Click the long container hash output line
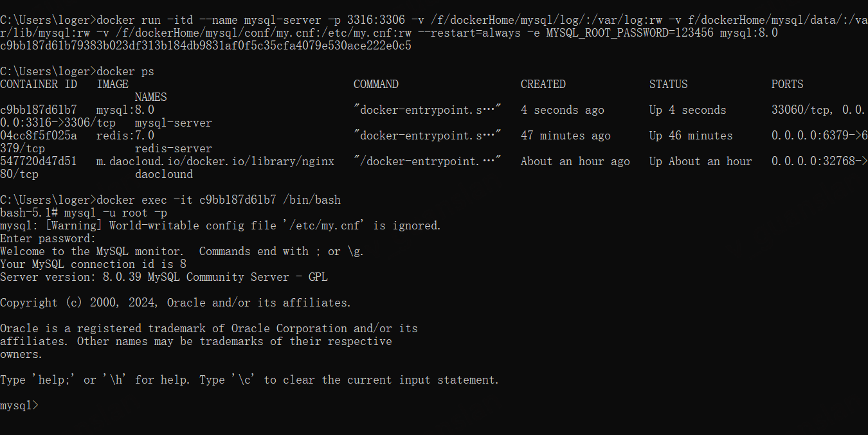This screenshot has width=868, height=435. click(206, 46)
